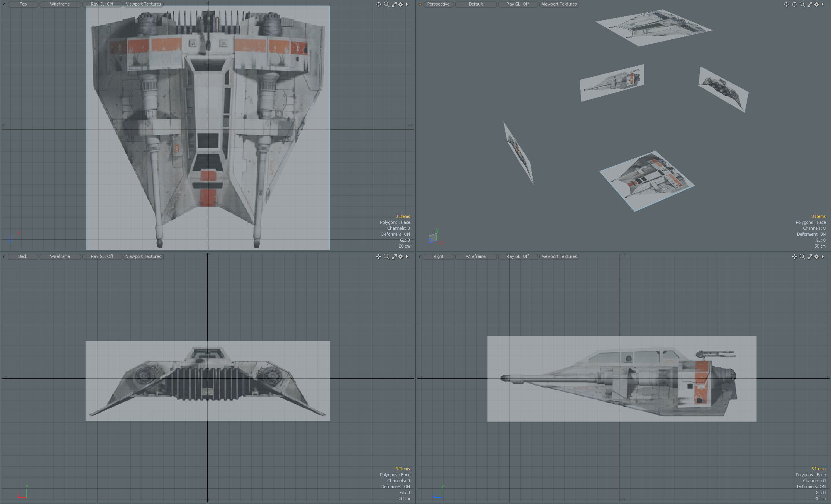831x504 pixels.
Task: Open the Perspective viewport settings gear
Action: pos(816,4)
